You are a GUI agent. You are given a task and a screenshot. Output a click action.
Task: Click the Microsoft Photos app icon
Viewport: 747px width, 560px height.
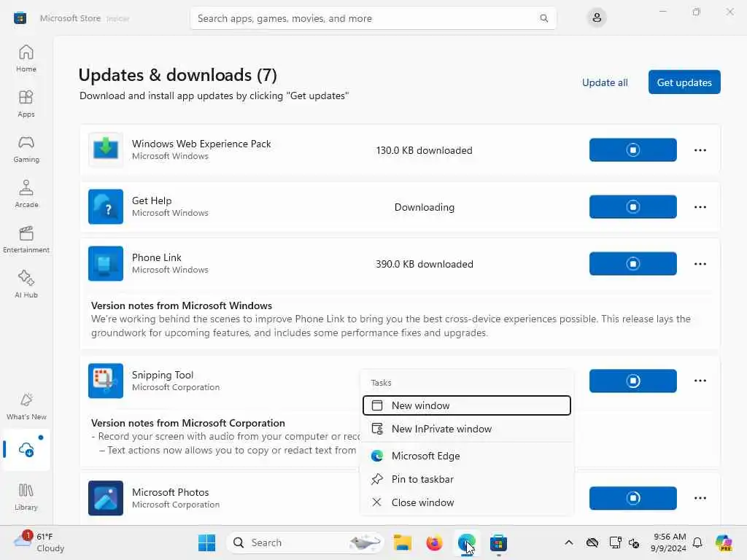click(106, 497)
